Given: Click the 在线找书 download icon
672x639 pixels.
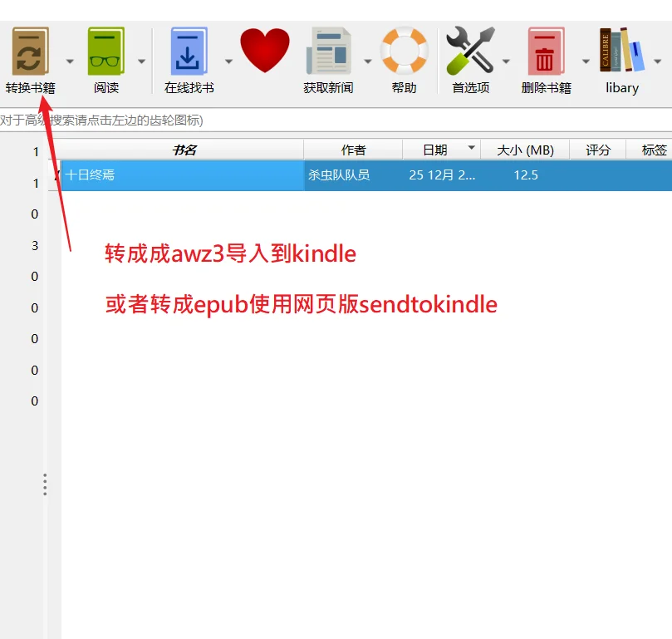Looking at the screenshot, I should coord(189,52).
